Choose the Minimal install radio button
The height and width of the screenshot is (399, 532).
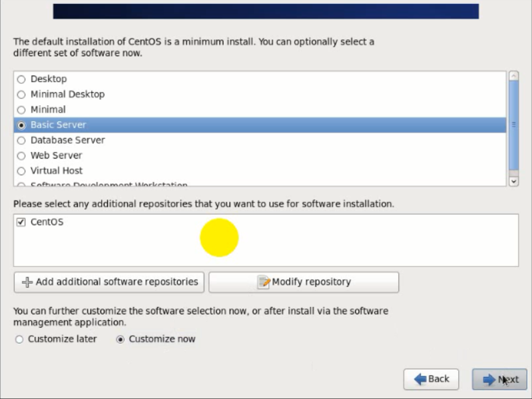21,110
